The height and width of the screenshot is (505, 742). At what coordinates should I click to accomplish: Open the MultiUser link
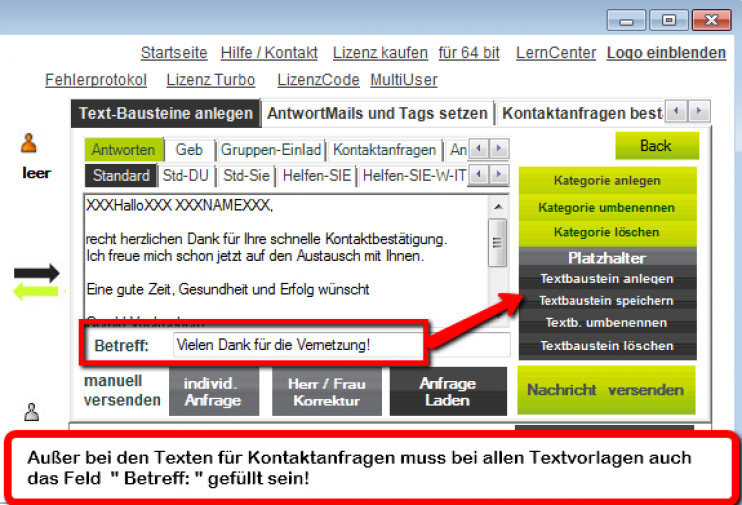(x=404, y=80)
